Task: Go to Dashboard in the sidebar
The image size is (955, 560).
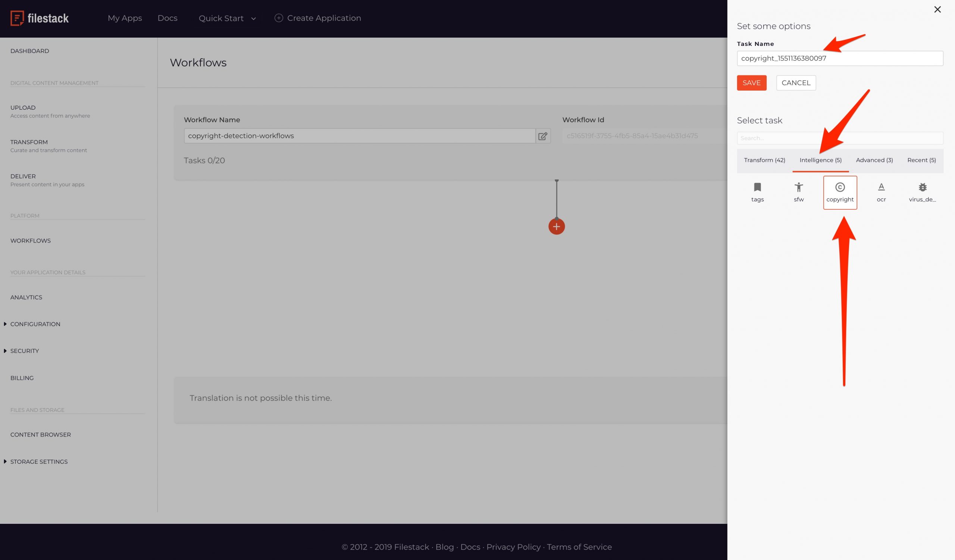Action: tap(29, 51)
